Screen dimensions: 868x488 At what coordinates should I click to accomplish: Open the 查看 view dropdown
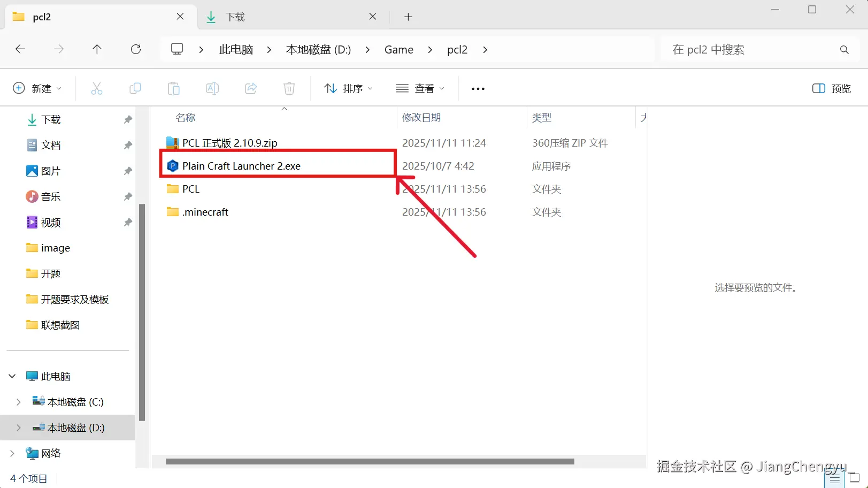pyautogui.click(x=420, y=88)
